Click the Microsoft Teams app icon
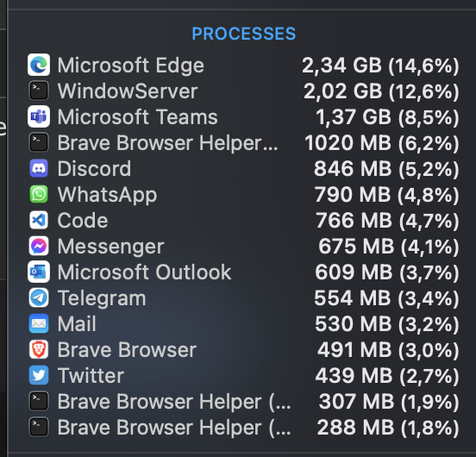Viewport: 476px width, 457px height. click(x=39, y=116)
